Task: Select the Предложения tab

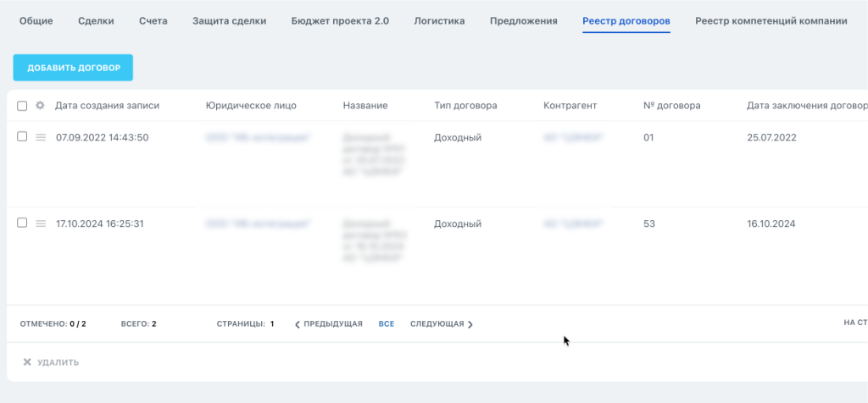Action: [524, 21]
